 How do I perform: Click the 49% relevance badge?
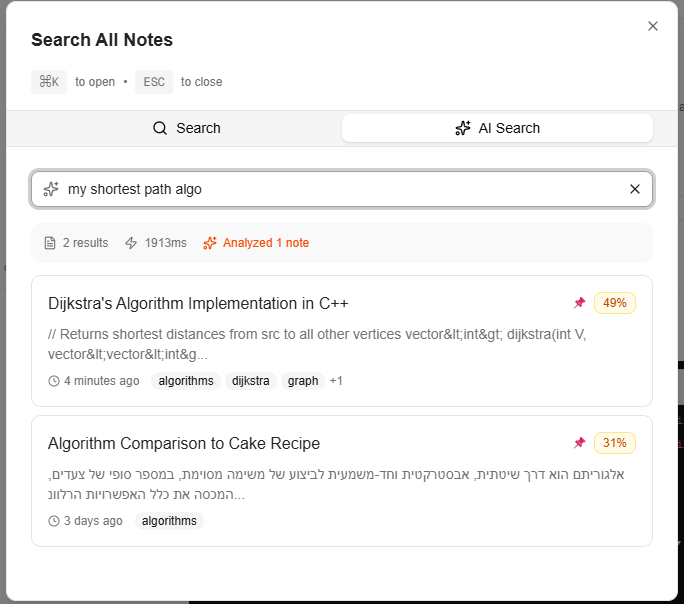[x=615, y=303]
